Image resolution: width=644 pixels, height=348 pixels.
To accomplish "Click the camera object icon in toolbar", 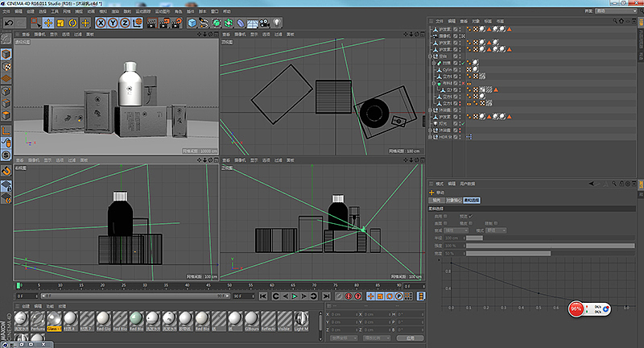I will coord(262,23).
